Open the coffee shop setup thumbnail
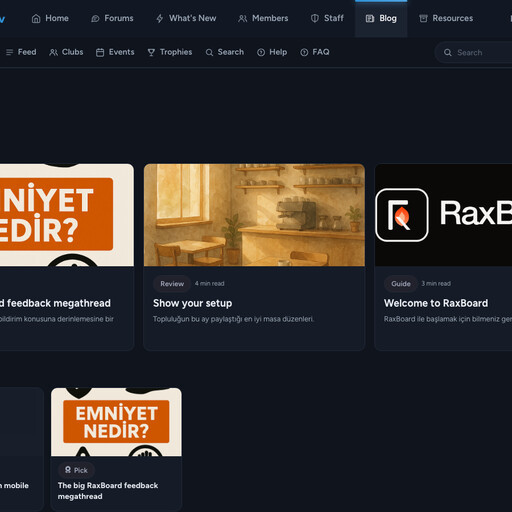512x512 pixels. coord(254,215)
